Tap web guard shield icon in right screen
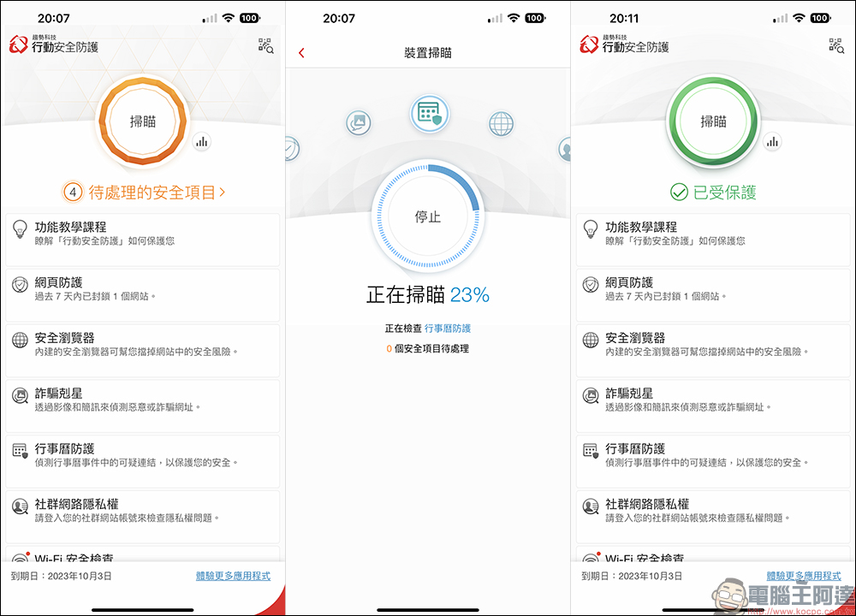The image size is (856, 616). tap(591, 285)
